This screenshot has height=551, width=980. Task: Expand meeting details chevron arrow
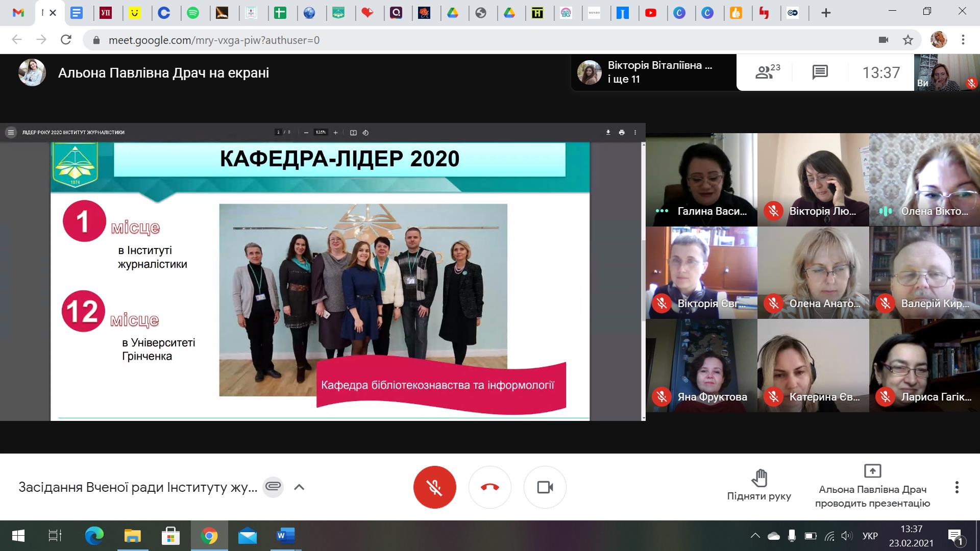click(x=299, y=487)
